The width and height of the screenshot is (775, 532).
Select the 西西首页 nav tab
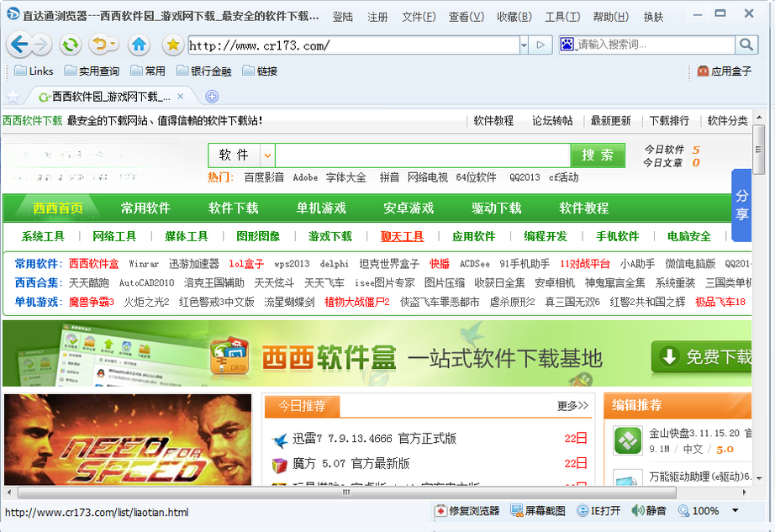click(x=58, y=208)
